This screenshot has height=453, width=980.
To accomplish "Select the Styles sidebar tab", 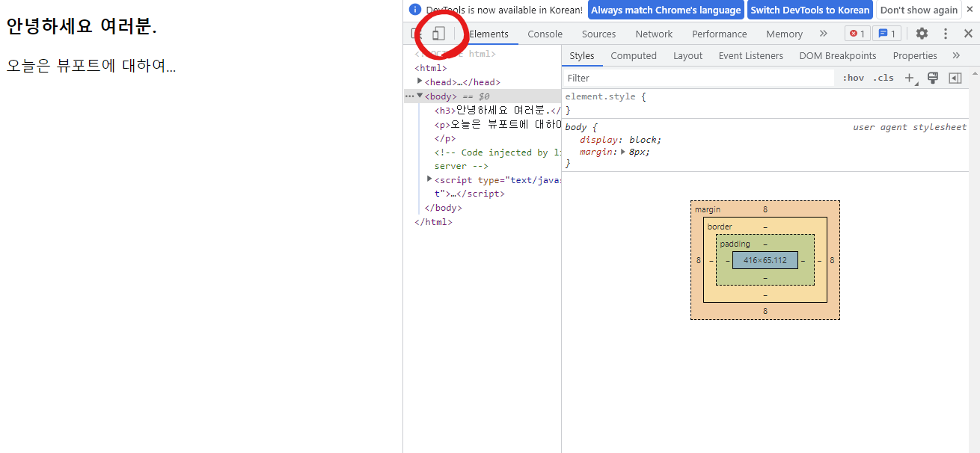I will point(581,55).
